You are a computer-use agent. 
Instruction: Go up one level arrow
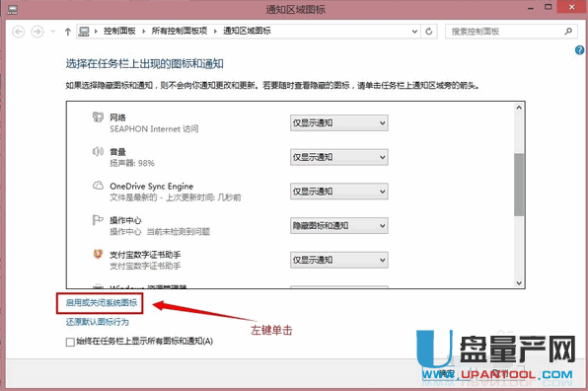point(68,32)
